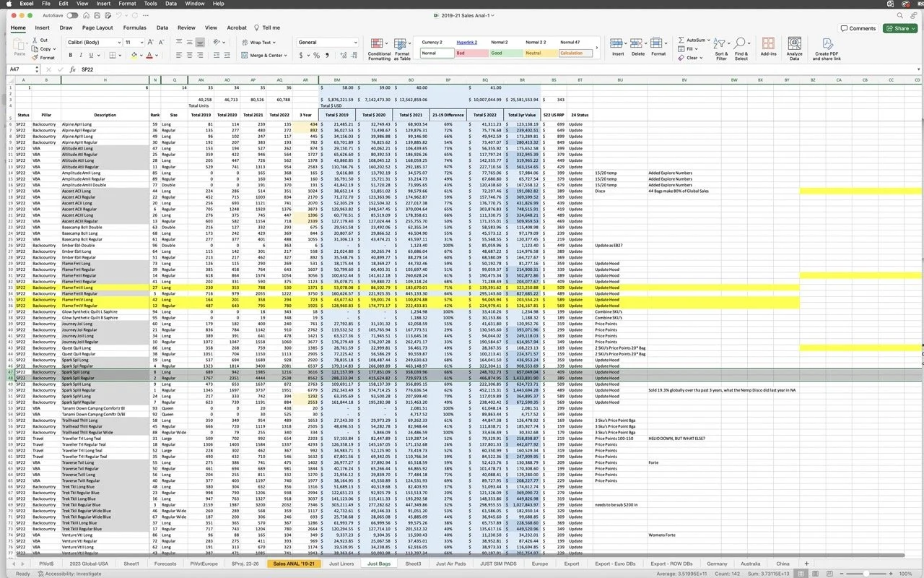Image resolution: width=924 pixels, height=578 pixels.
Task: Click Analyze Data icon
Action: pyautogui.click(x=794, y=49)
